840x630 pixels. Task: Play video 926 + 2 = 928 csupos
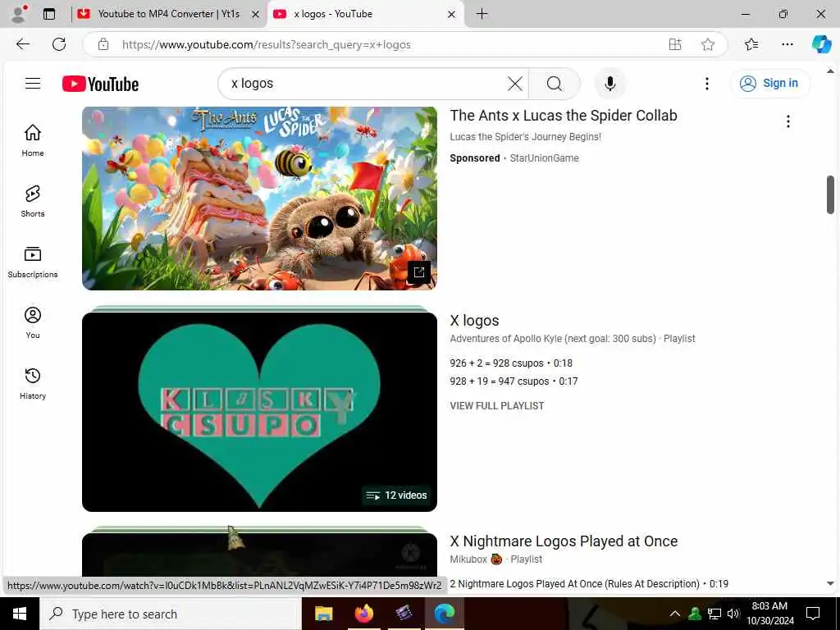[x=511, y=363]
